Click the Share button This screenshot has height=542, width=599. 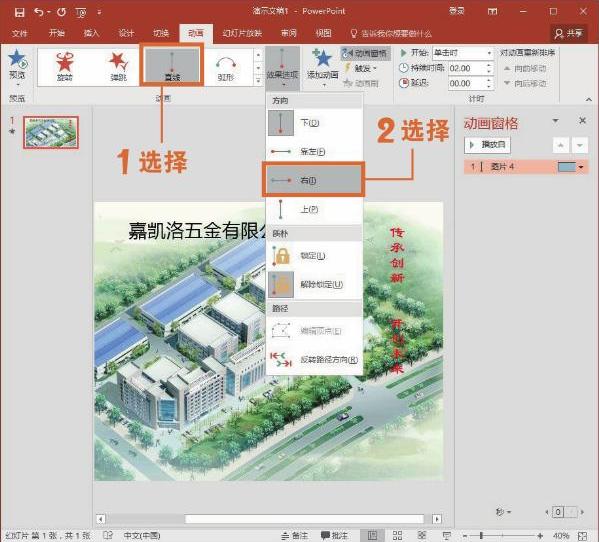click(569, 34)
